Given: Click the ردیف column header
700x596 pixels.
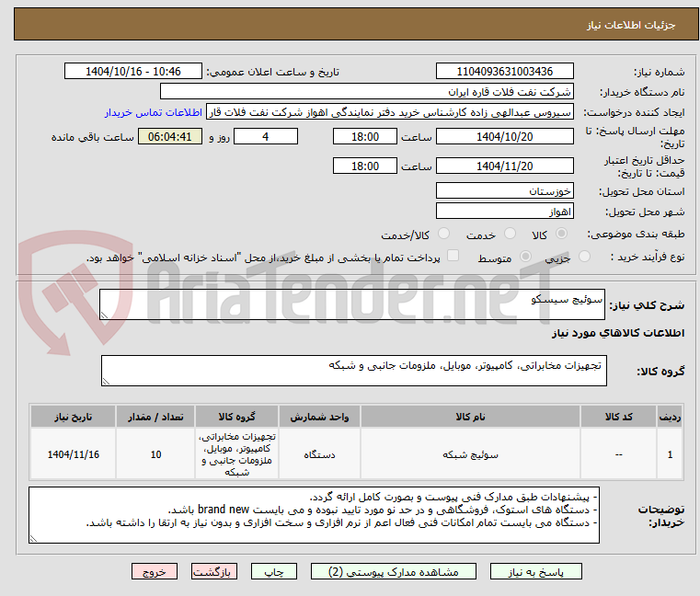Looking at the screenshot, I should [x=670, y=417].
